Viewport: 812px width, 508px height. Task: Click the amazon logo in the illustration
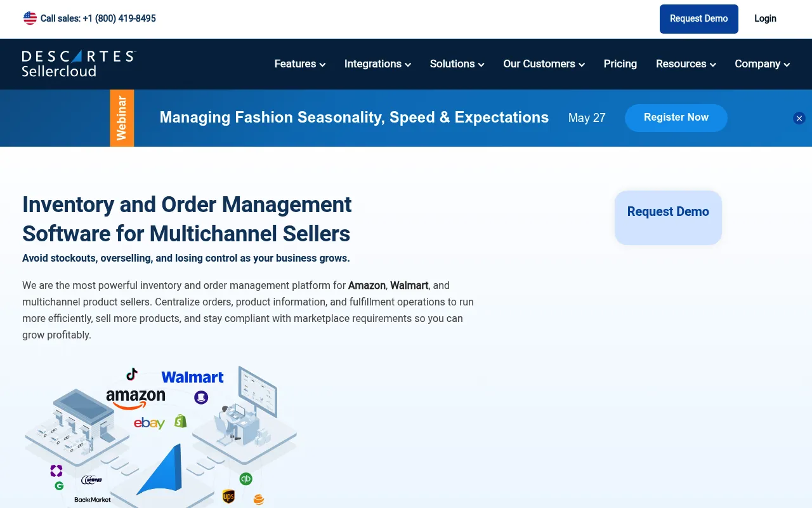click(136, 399)
